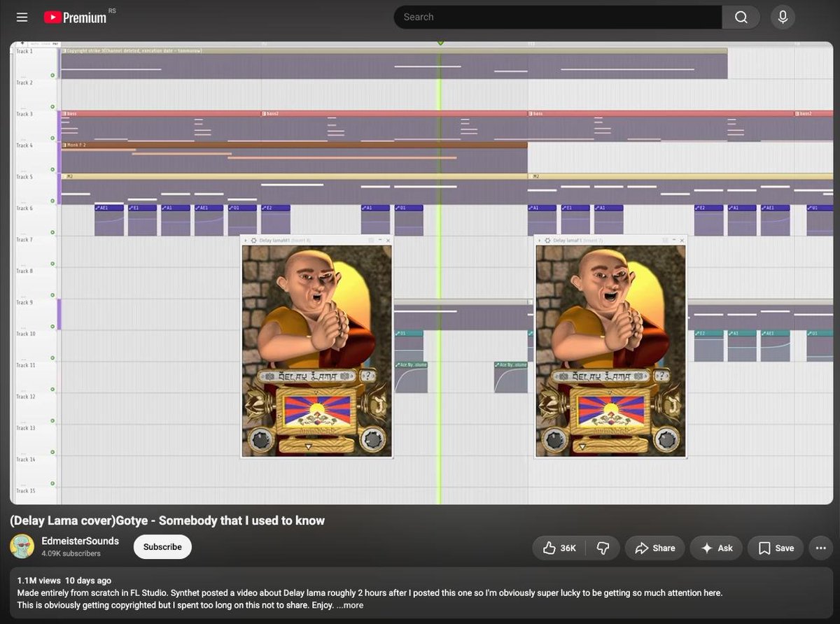This screenshot has width=840, height=624.
Task: Click the Subscribe button
Action: (162, 547)
